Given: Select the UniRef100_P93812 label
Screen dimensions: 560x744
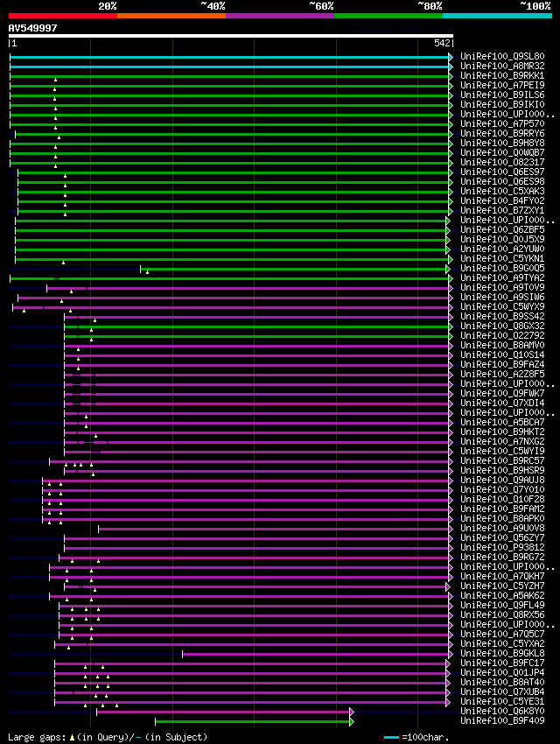Looking at the screenshot, I should pos(502,548).
